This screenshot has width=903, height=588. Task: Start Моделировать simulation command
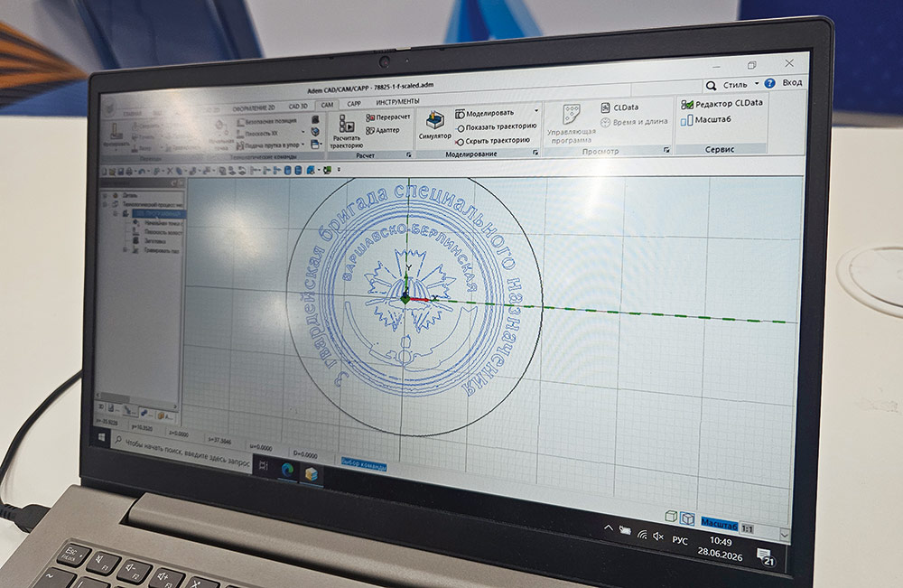click(484, 114)
